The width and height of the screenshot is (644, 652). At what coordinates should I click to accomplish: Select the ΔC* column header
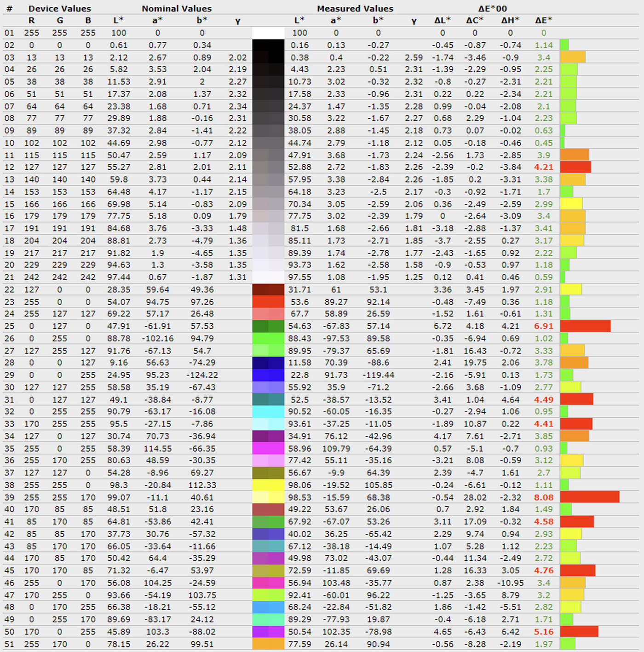point(475,20)
